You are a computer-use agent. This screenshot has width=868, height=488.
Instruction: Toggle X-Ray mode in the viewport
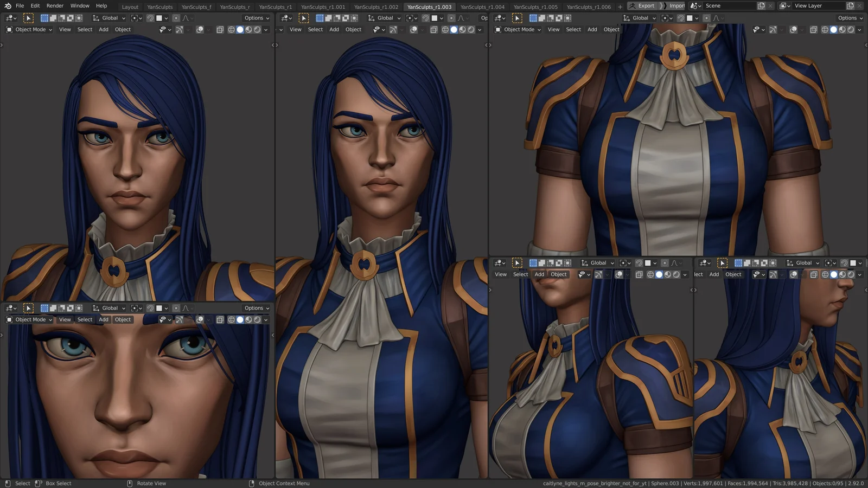pos(219,30)
